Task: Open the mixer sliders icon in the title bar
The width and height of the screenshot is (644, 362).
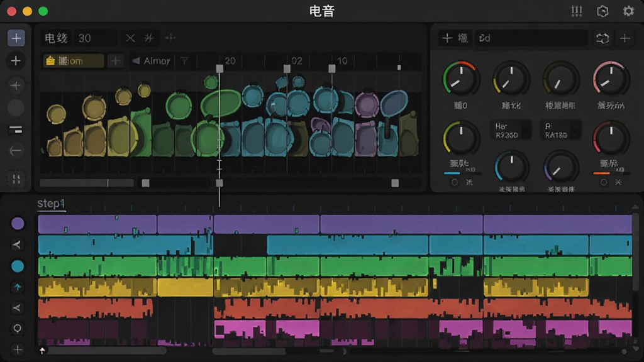Action: pyautogui.click(x=577, y=11)
